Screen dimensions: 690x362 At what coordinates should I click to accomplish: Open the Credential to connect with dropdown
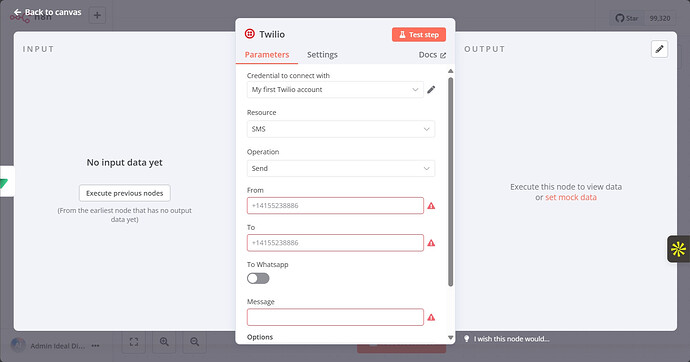click(x=335, y=90)
